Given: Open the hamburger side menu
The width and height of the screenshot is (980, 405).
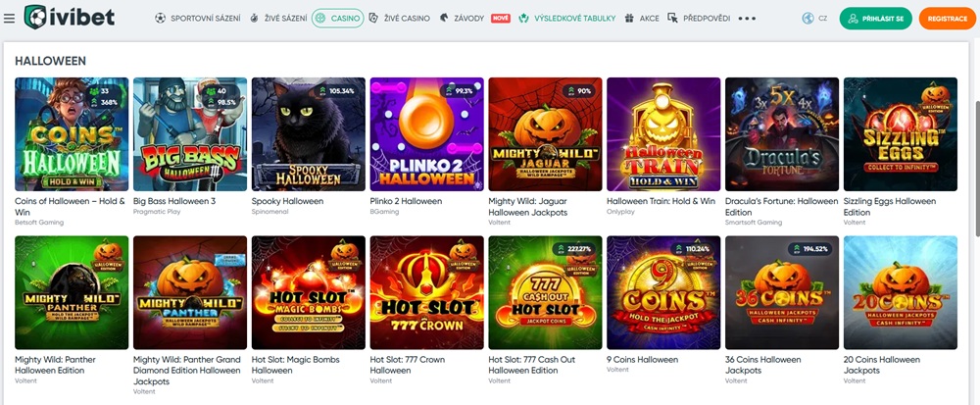Looking at the screenshot, I should (9, 18).
